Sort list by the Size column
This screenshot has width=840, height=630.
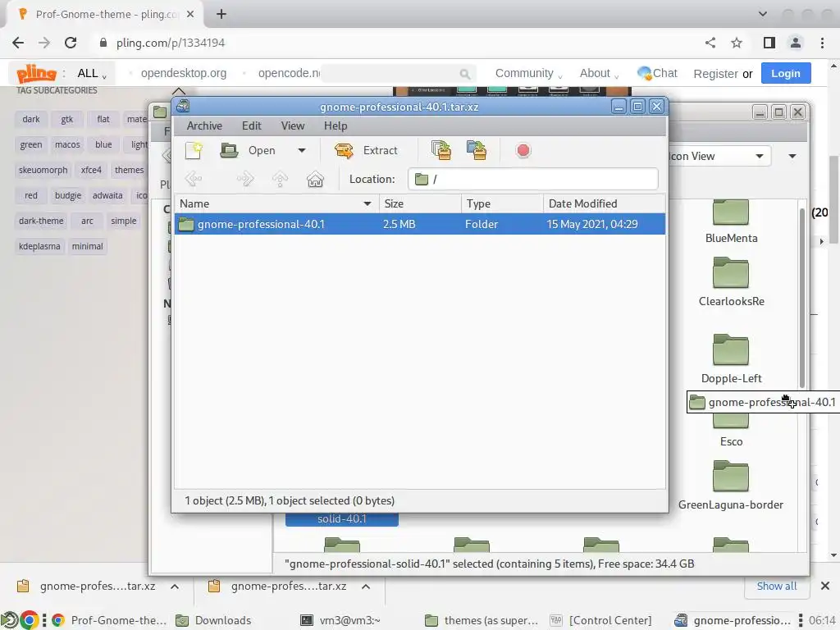point(420,203)
